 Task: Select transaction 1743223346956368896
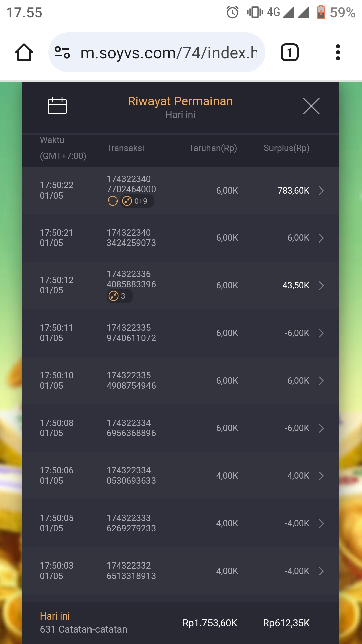[x=131, y=428]
